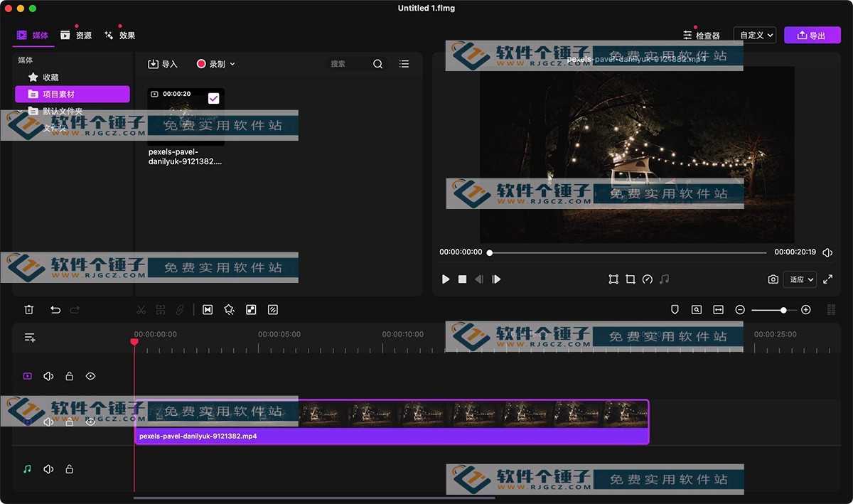Zoom in the timeline with the plus icon

(x=806, y=310)
